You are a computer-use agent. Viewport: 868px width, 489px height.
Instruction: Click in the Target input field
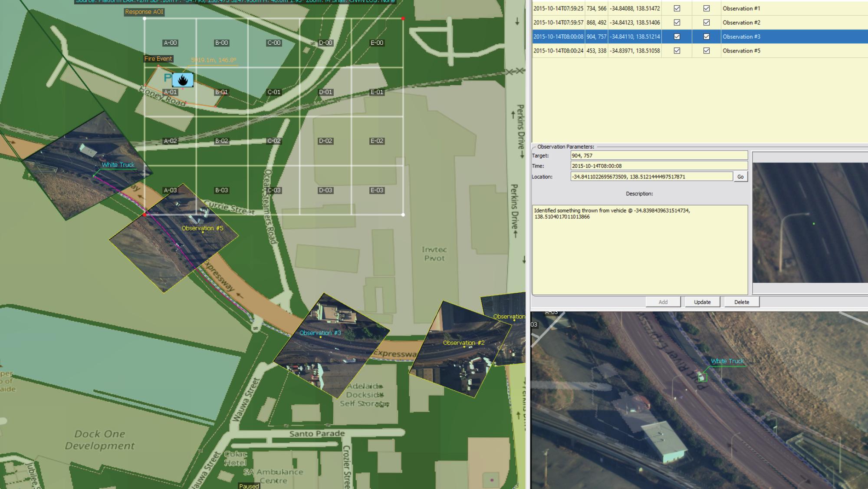(658, 155)
